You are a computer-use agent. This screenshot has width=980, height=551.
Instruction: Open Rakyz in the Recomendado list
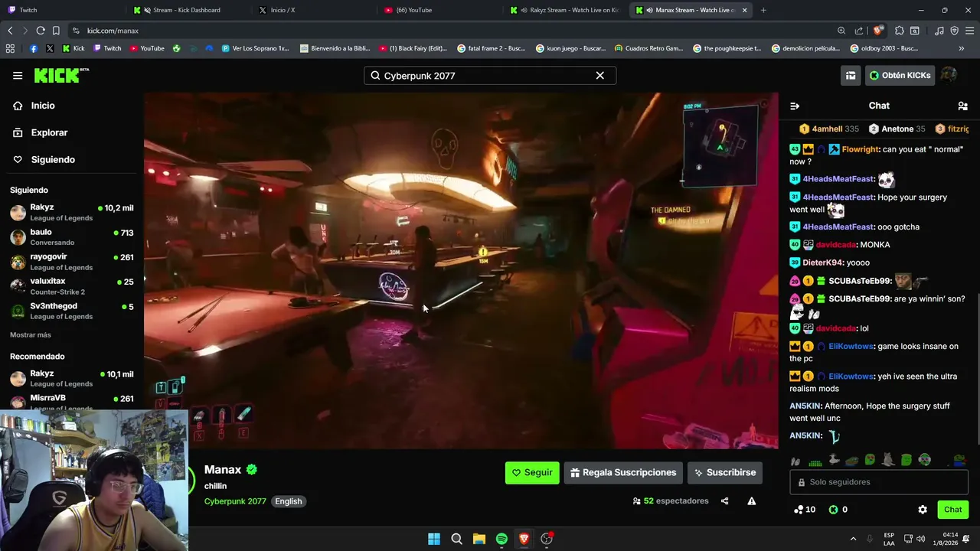coord(72,378)
